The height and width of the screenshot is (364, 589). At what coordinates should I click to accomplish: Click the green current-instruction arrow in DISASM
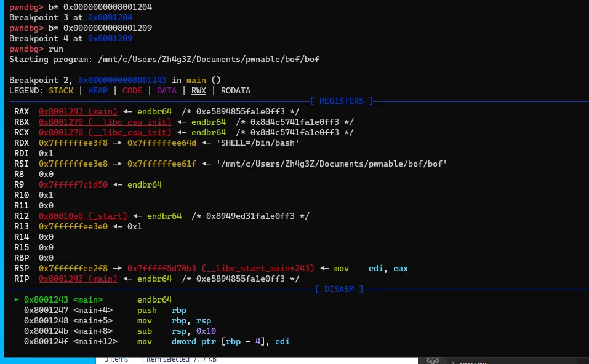click(17, 299)
